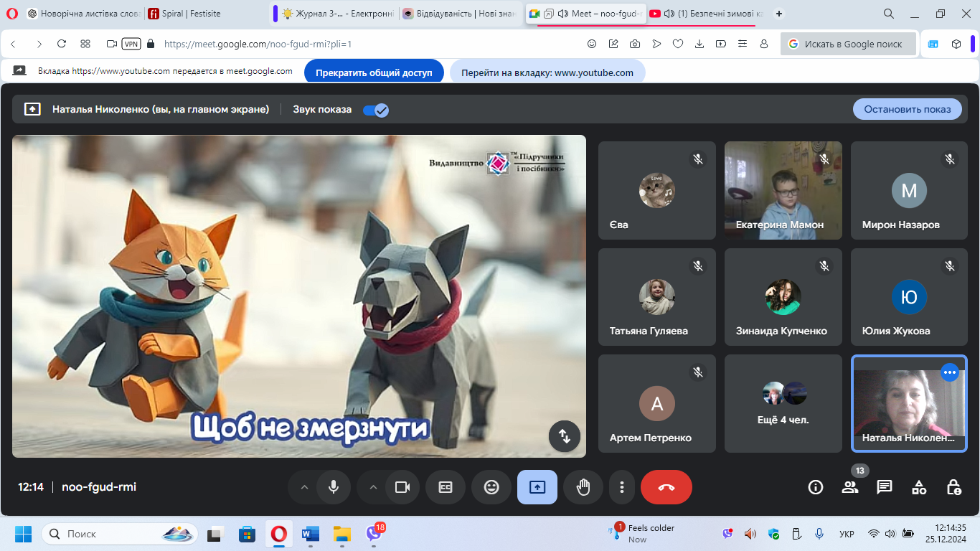Open more options three-dot menu

point(621,487)
